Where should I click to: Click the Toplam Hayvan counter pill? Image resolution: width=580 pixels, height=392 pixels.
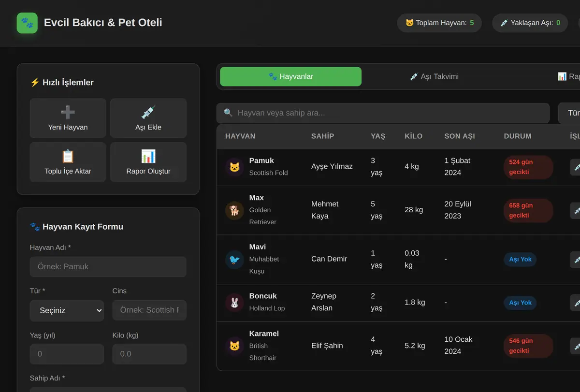[439, 23]
